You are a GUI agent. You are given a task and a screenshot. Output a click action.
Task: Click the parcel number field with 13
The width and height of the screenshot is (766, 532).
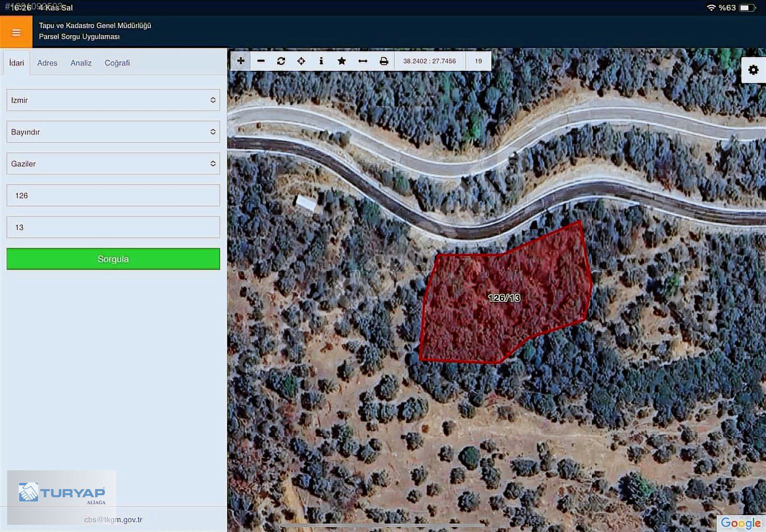click(113, 227)
